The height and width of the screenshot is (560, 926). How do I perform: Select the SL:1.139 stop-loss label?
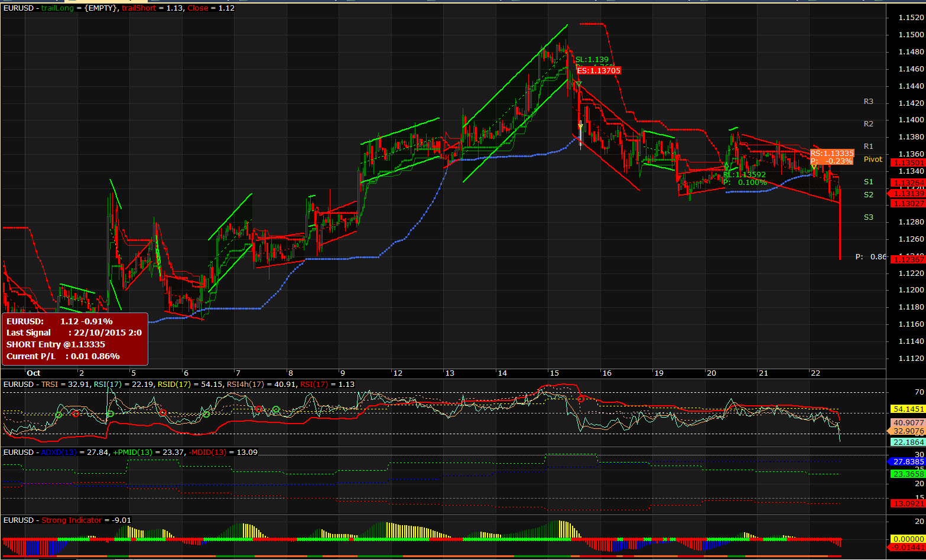click(592, 60)
